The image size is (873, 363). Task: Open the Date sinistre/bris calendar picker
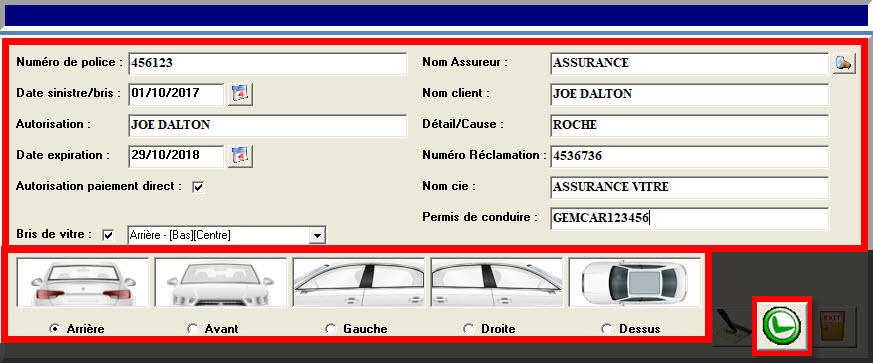[241, 94]
